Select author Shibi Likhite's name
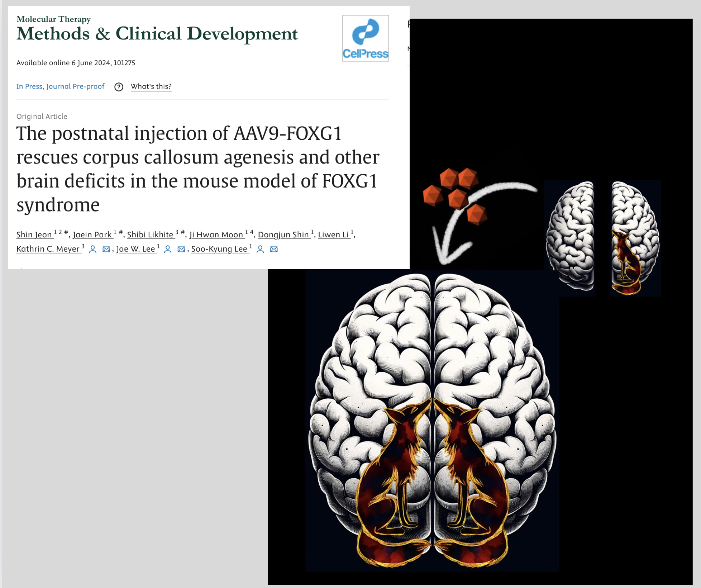The width and height of the screenshot is (701, 588). pos(150,234)
